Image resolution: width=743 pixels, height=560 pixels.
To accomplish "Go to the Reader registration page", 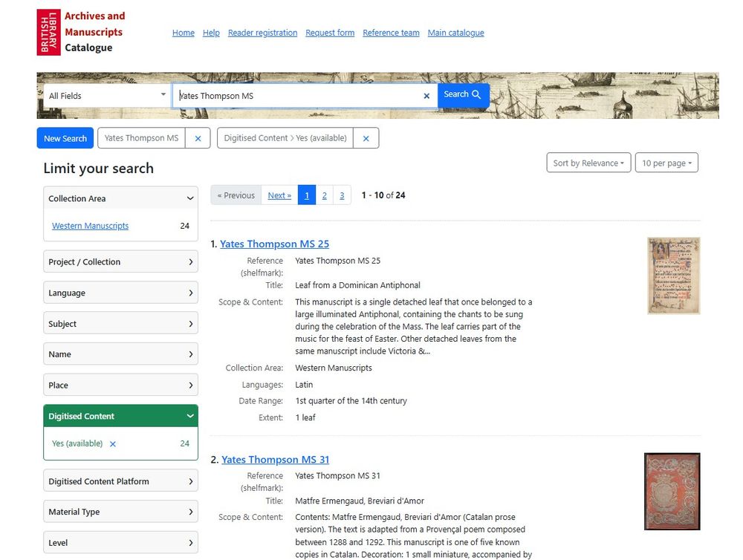I will click(x=262, y=33).
